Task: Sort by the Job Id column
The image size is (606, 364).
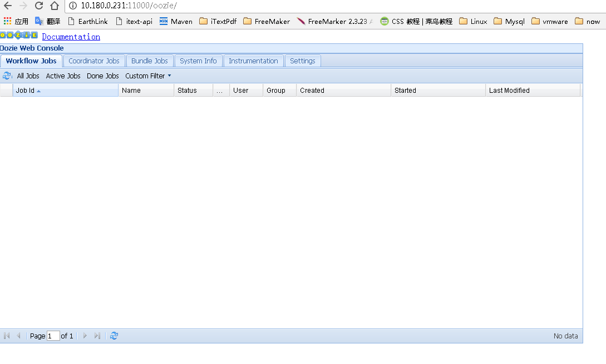Action: [65, 91]
